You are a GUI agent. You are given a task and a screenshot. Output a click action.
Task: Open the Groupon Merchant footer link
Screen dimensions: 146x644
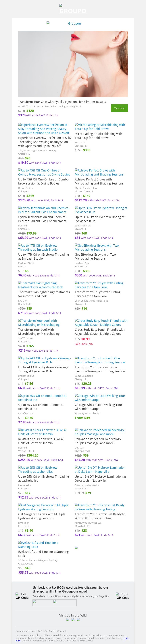point(26,631)
